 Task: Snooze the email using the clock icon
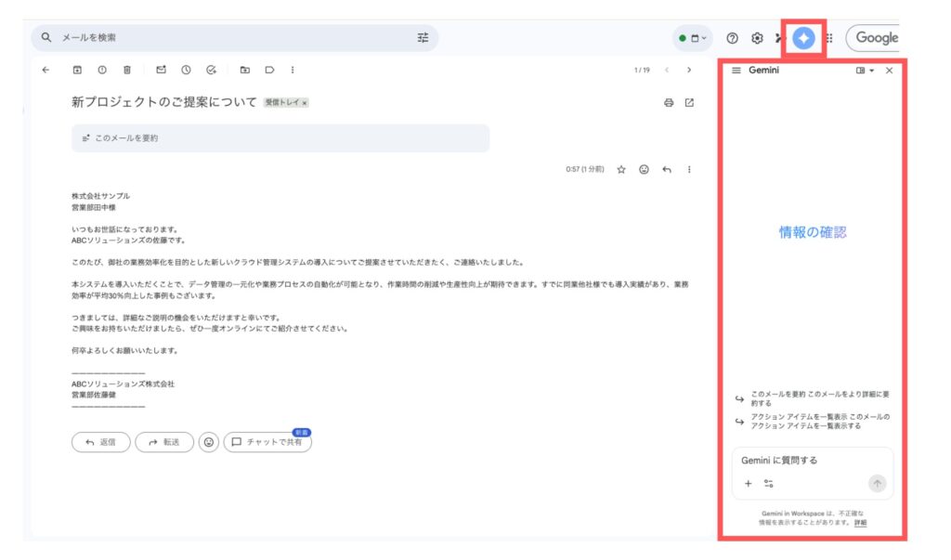[x=186, y=70]
